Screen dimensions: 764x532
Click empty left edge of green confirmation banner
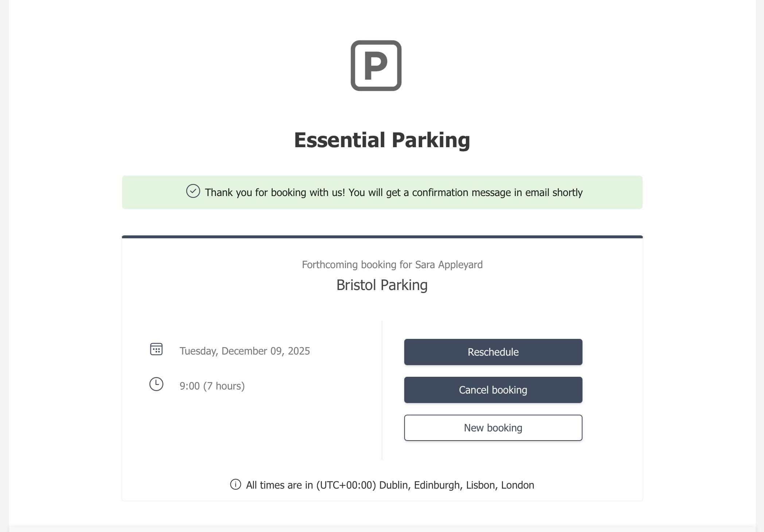click(146, 192)
